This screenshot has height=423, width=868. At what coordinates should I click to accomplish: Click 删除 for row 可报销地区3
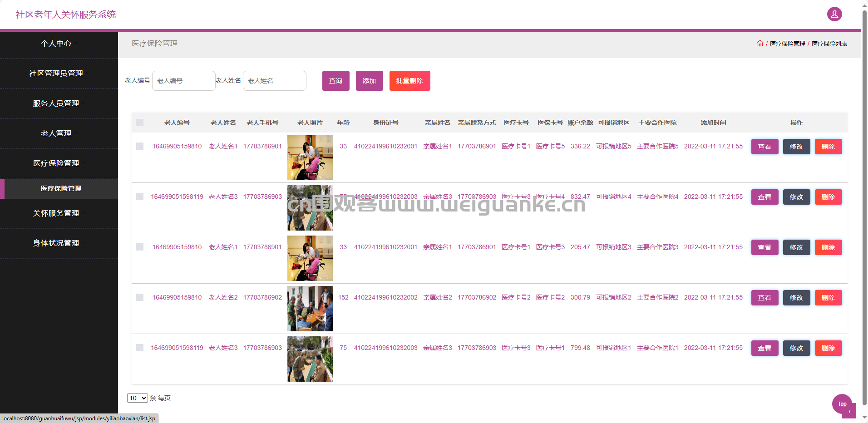pos(829,247)
